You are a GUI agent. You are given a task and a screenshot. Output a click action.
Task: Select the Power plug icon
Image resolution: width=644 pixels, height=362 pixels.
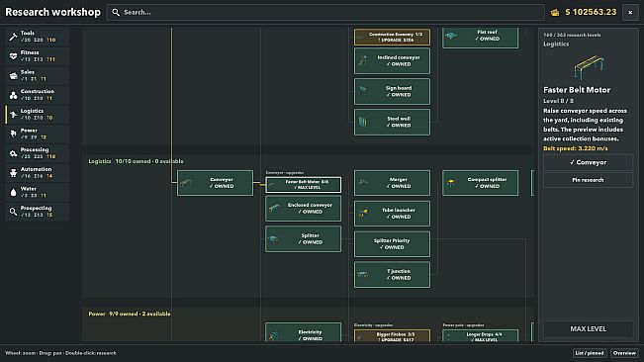click(13, 134)
